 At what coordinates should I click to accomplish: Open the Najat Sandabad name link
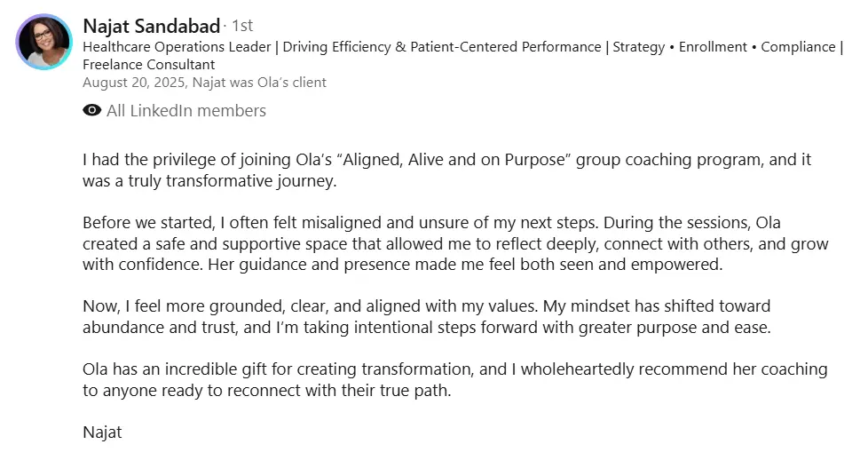pyautogui.click(x=151, y=26)
